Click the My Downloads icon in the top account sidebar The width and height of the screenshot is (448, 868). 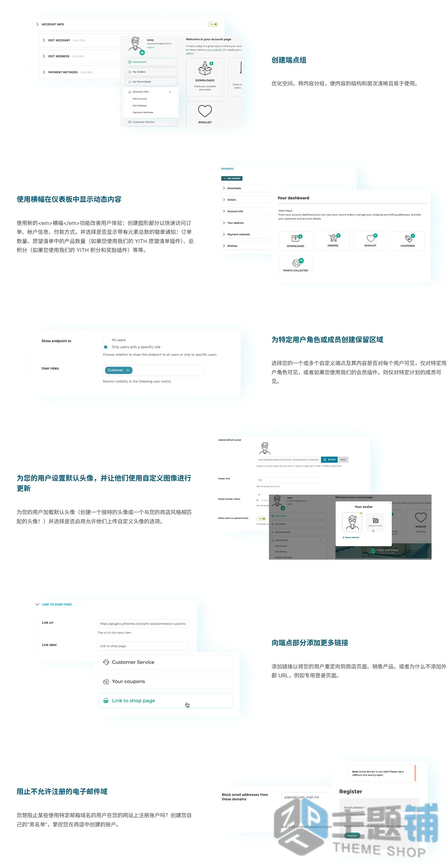click(x=130, y=81)
